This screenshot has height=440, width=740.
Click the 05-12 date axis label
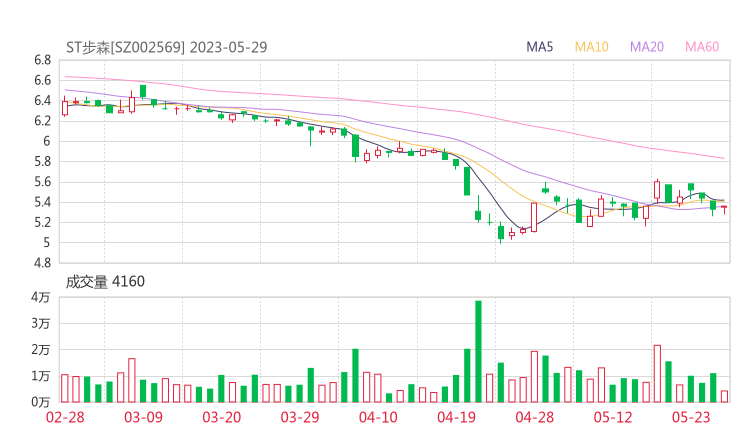(x=613, y=417)
